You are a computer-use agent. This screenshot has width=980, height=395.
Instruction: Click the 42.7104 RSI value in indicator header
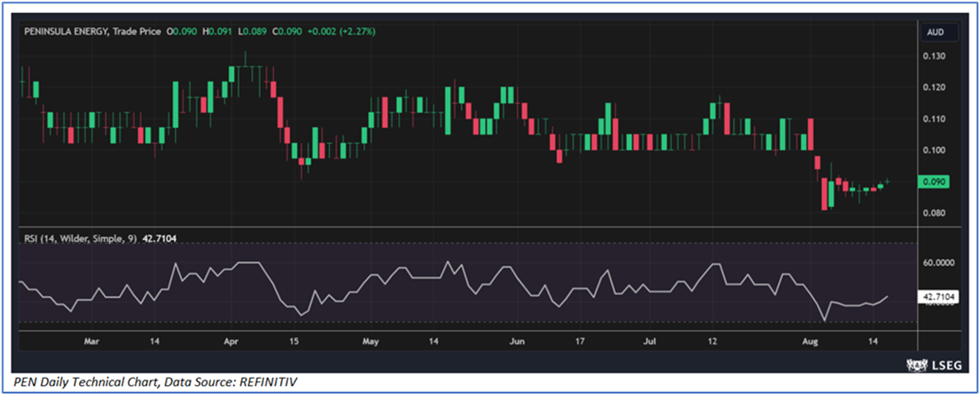point(158,238)
